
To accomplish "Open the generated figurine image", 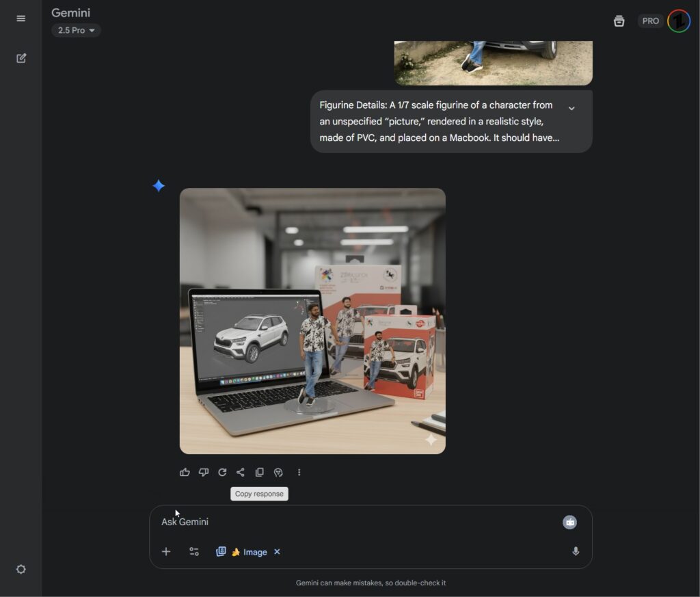I will [312, 321].
